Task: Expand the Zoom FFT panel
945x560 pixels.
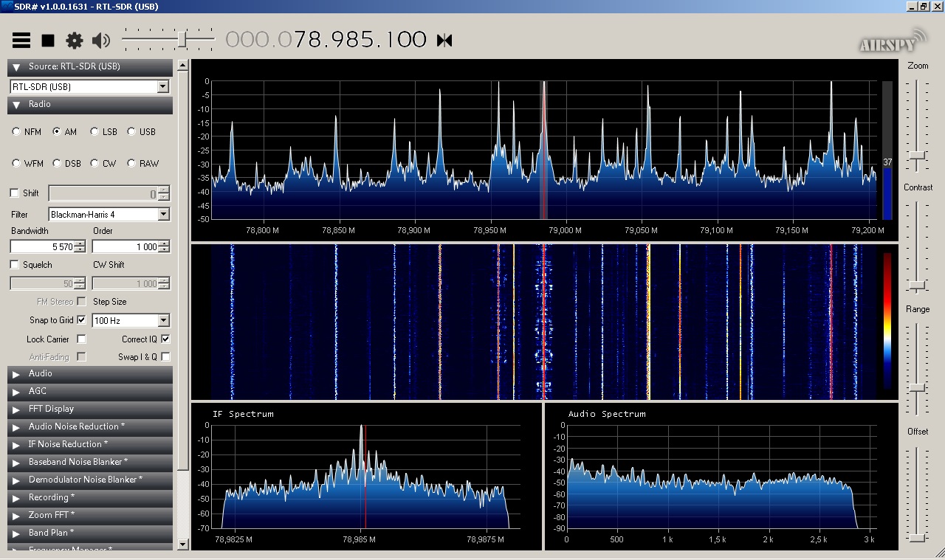Action: click(x=90, y=516)
